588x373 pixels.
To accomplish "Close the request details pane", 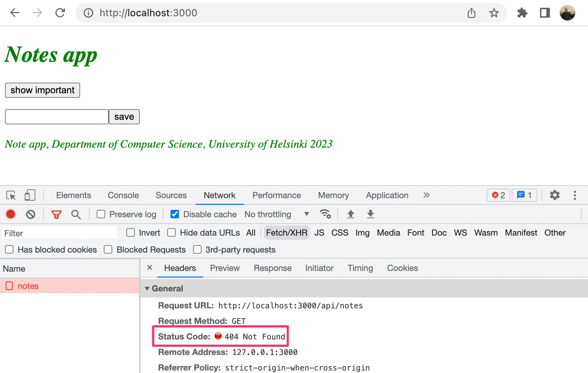I will (150, 268).
